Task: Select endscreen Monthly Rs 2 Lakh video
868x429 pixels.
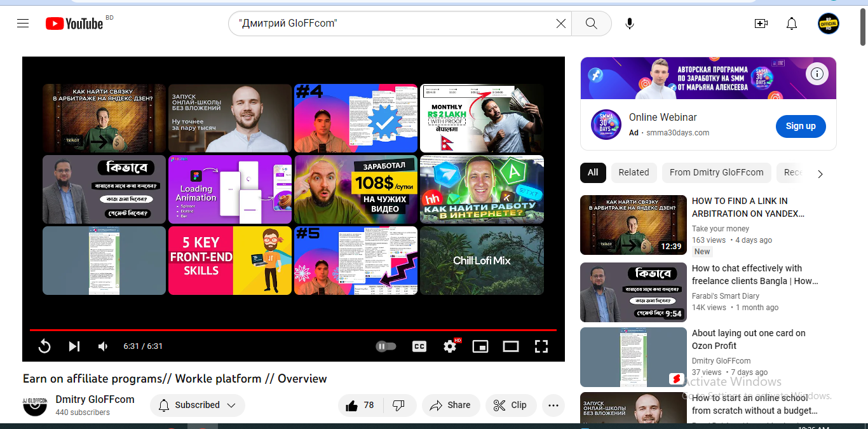Action: click(x=482, y=118)
